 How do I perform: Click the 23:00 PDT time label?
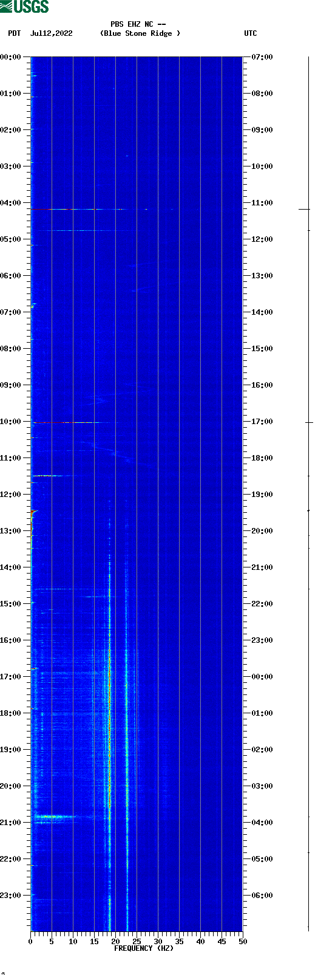coord(11,896)
